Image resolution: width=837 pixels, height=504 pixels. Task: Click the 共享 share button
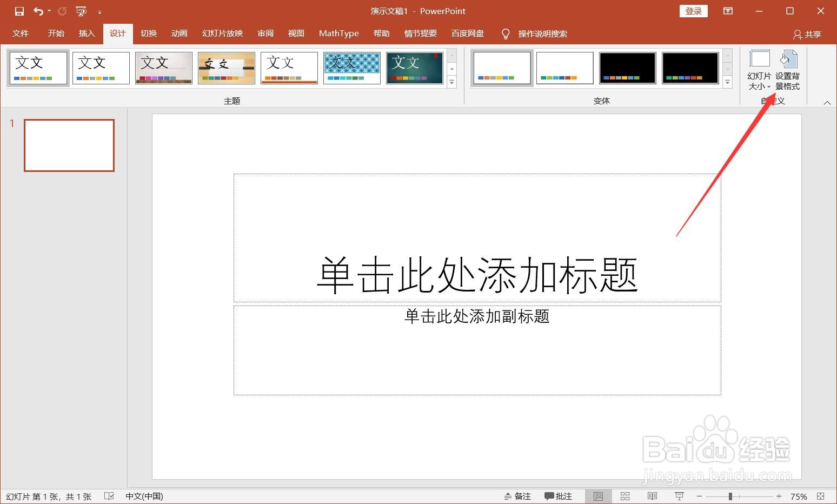(x=807, y=34)
